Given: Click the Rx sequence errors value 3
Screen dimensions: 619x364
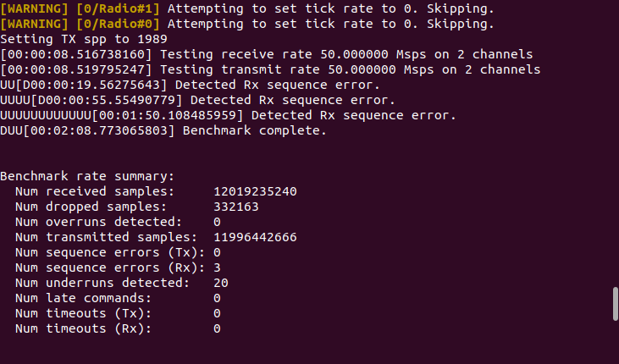Looking at the screenshot, I should pyautogui.click(x=217, y=267).
